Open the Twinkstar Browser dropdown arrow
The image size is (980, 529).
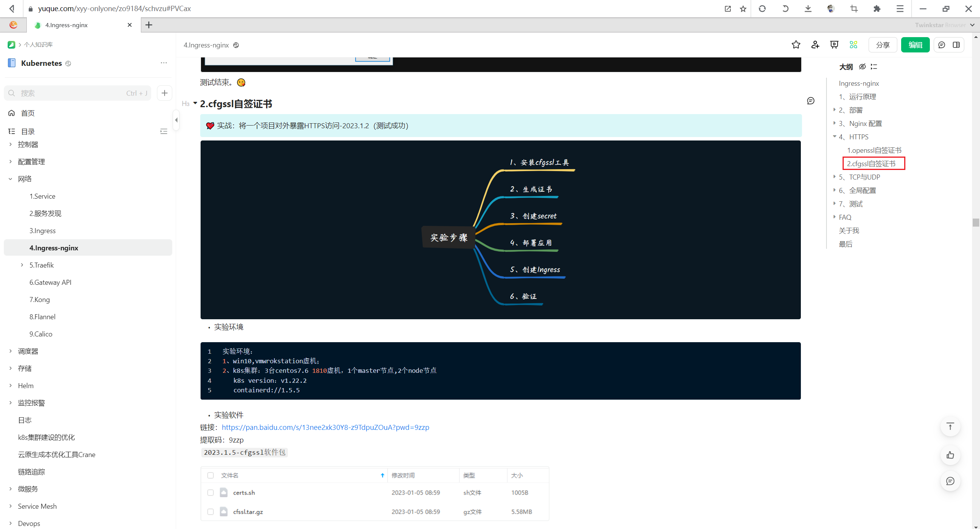click(x=972, y=25)
